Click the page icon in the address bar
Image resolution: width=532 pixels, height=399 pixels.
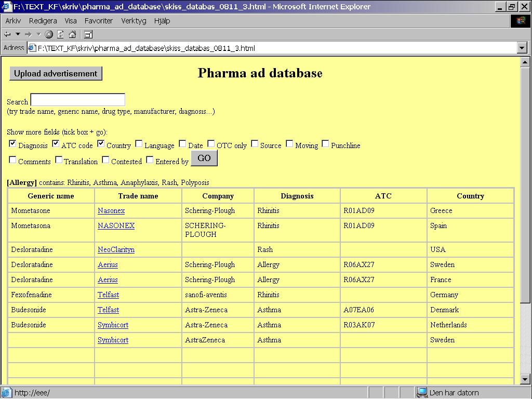(32, 48)
